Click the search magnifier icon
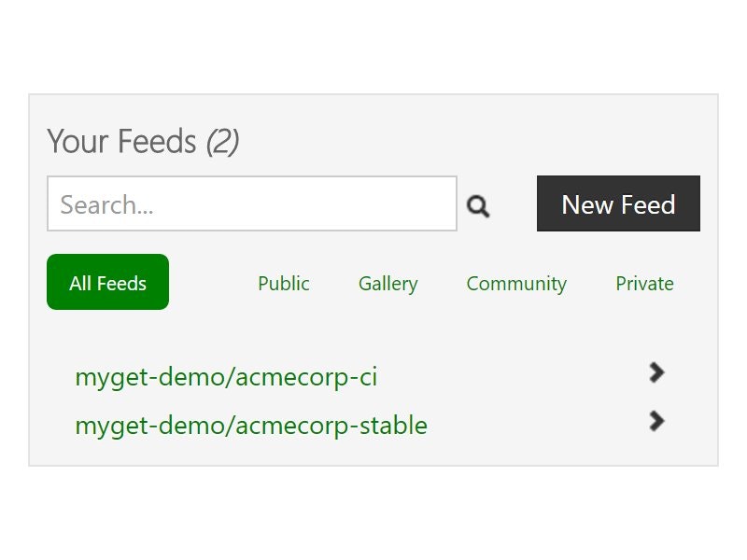Screen dimensions: 747x560 [x=479, y=205]
